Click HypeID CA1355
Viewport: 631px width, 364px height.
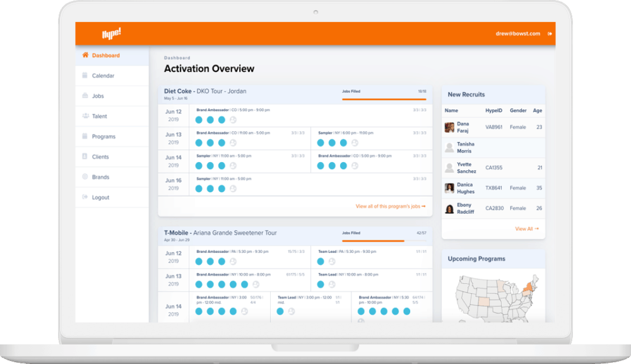point(494,168)
